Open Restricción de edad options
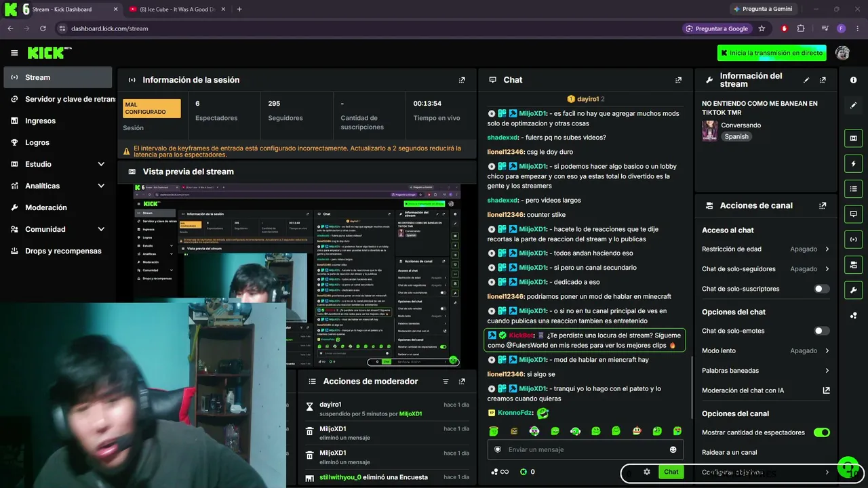 pos(766,249)
